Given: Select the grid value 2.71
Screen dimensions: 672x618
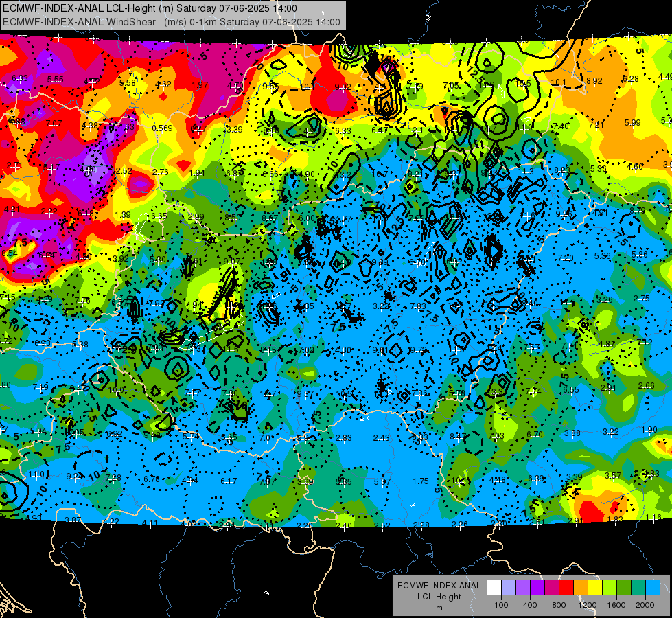Looking at the screenshot, I should [14, 165].
